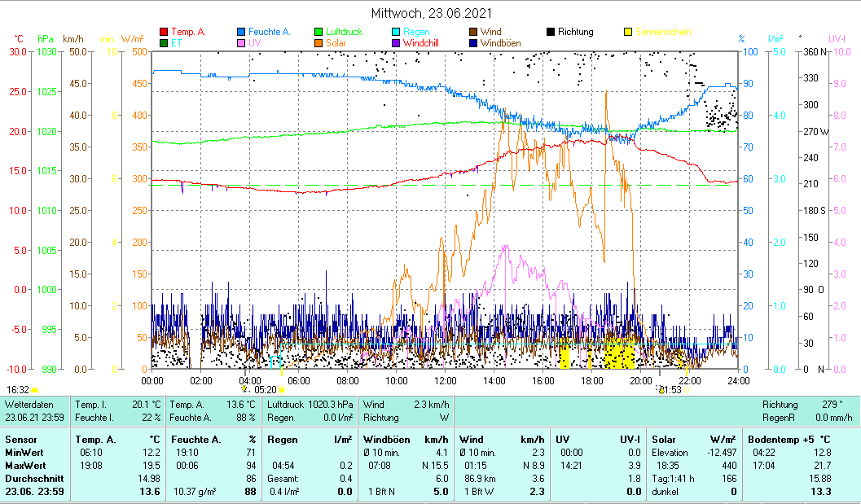861x504 pixels.
Task: Click the black Richtung legend swatch
Action: (551, 32)
